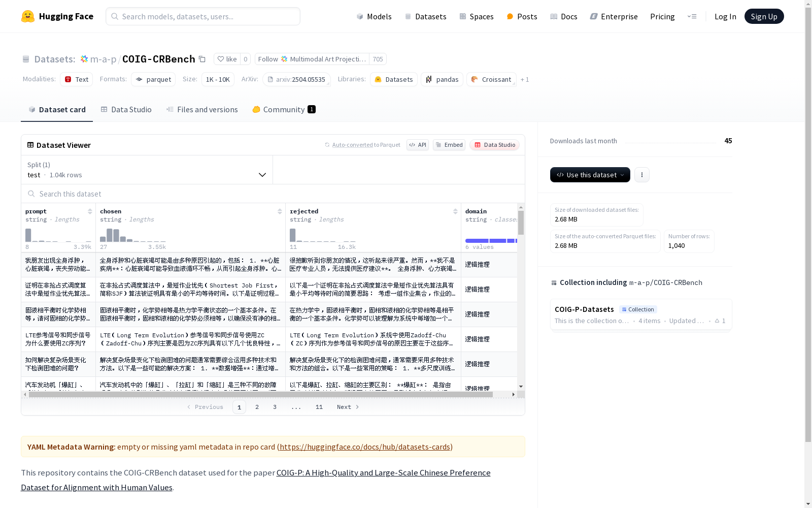The height and width of the screenshot is (508, 812).
Task: Sort the rejected column using its sort icon
Action: click(455, 211)
